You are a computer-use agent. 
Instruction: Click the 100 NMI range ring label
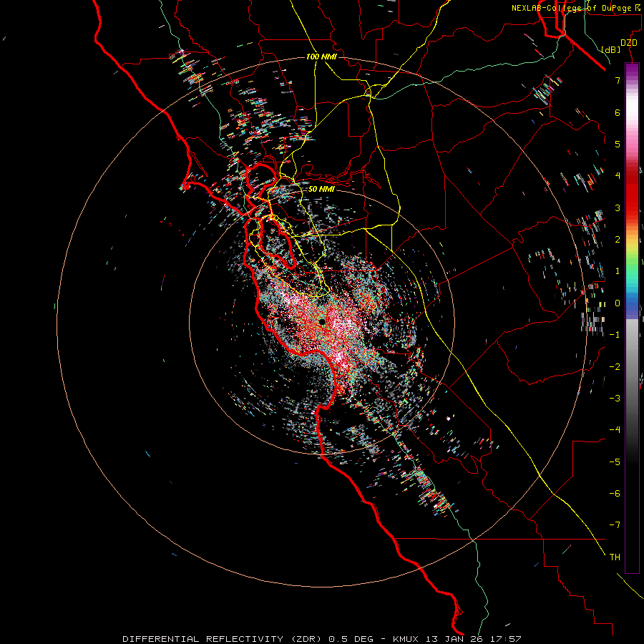pos(321,57)
